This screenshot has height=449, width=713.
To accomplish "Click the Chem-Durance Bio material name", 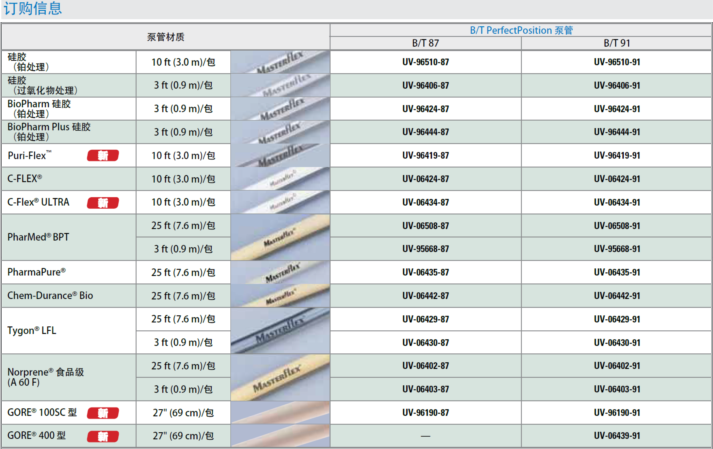I will pyautogui.click(x=50, y=296).
